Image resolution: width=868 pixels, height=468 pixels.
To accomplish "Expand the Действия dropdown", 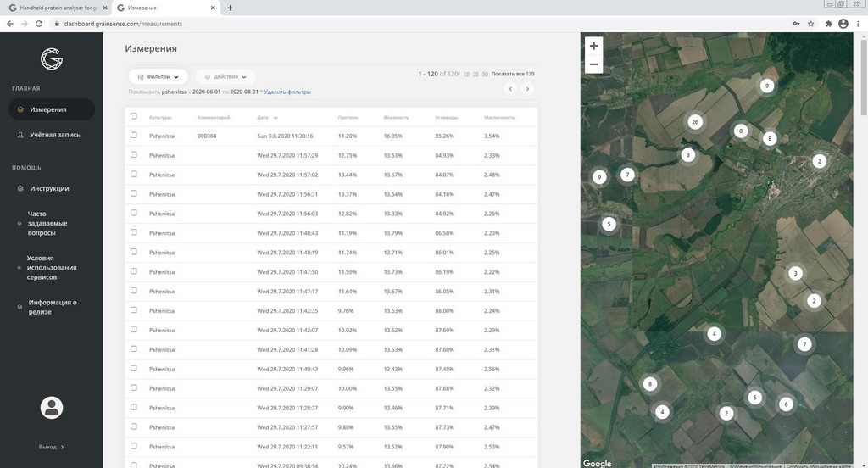I will point(225,76).
